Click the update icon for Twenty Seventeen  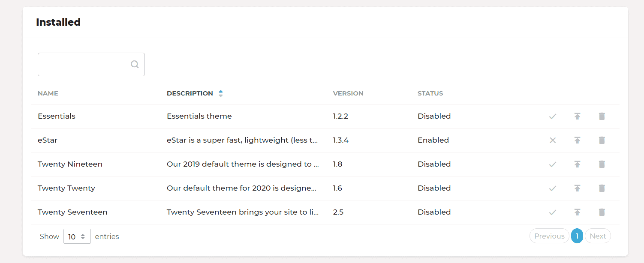577,212
